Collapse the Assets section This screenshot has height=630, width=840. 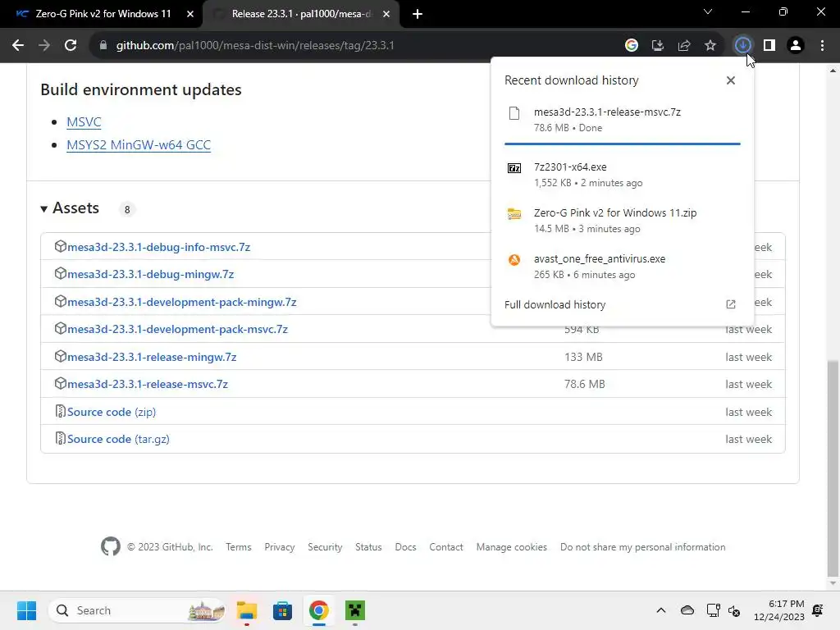coord(71,208)
